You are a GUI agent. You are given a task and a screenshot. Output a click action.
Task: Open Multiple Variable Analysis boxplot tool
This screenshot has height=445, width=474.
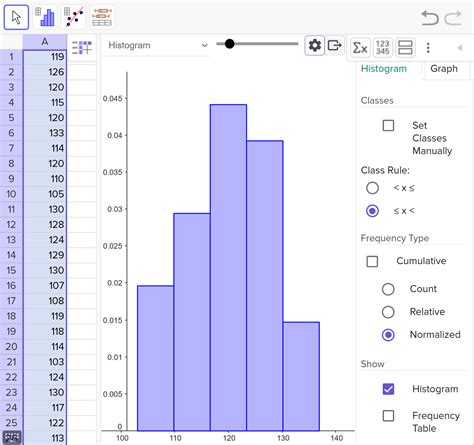102,17
